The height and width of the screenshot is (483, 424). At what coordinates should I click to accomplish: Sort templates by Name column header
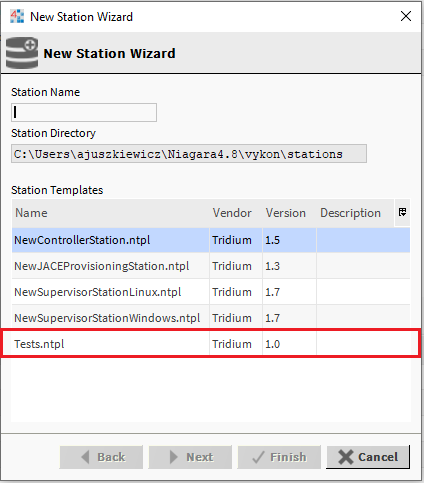coord(111,213)
